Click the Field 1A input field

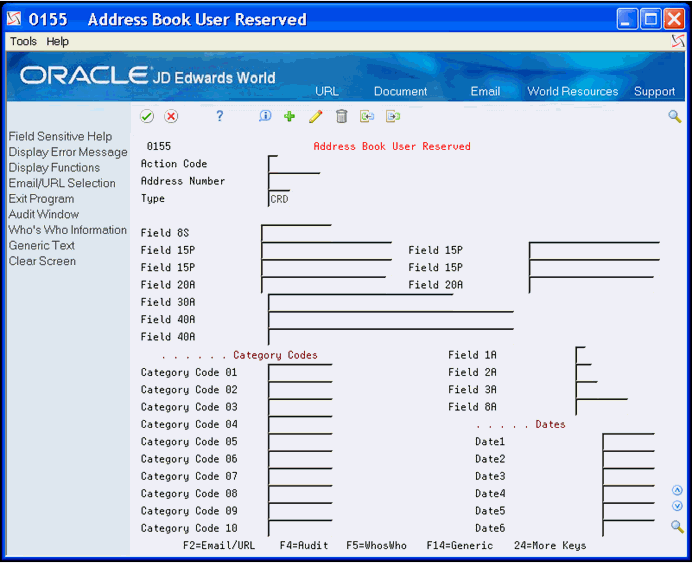click(580, 355)
